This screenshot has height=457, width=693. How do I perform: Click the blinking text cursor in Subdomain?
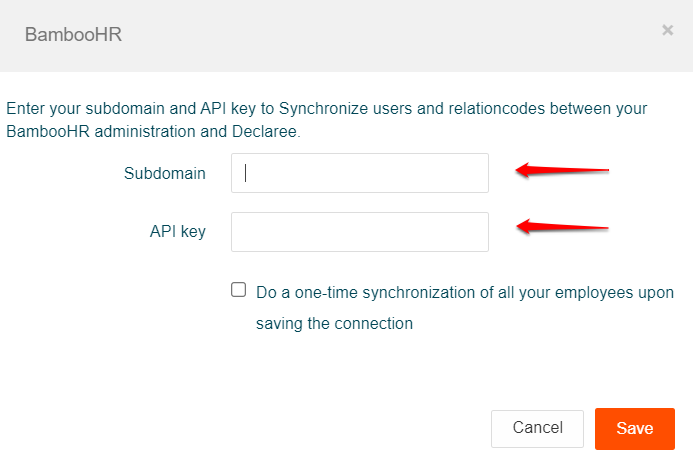246,173
